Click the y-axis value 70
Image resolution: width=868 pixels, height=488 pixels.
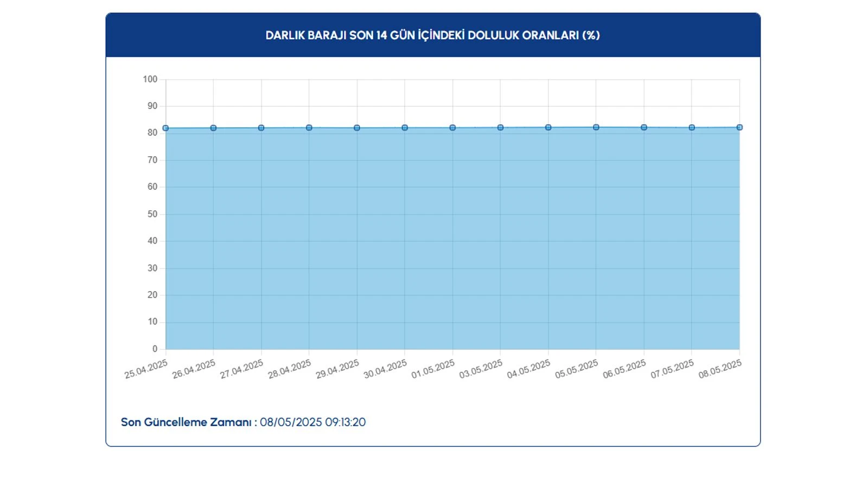(x=152, y=160)
